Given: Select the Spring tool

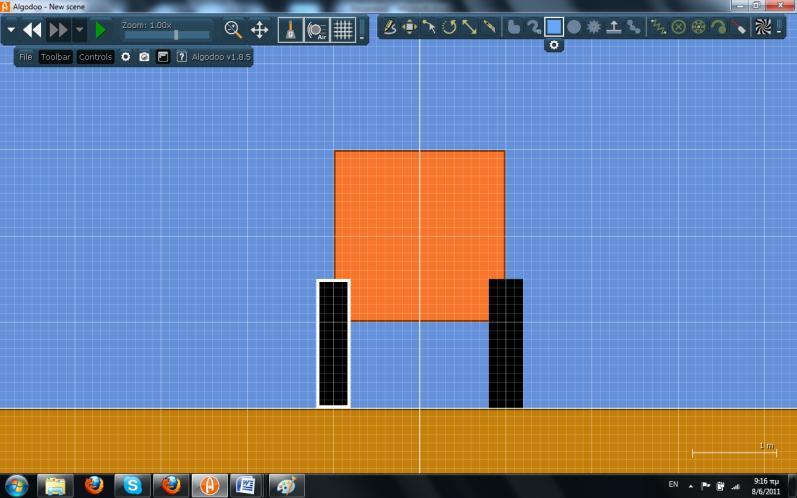Looking at the screenshot, I should click(658, 27).
